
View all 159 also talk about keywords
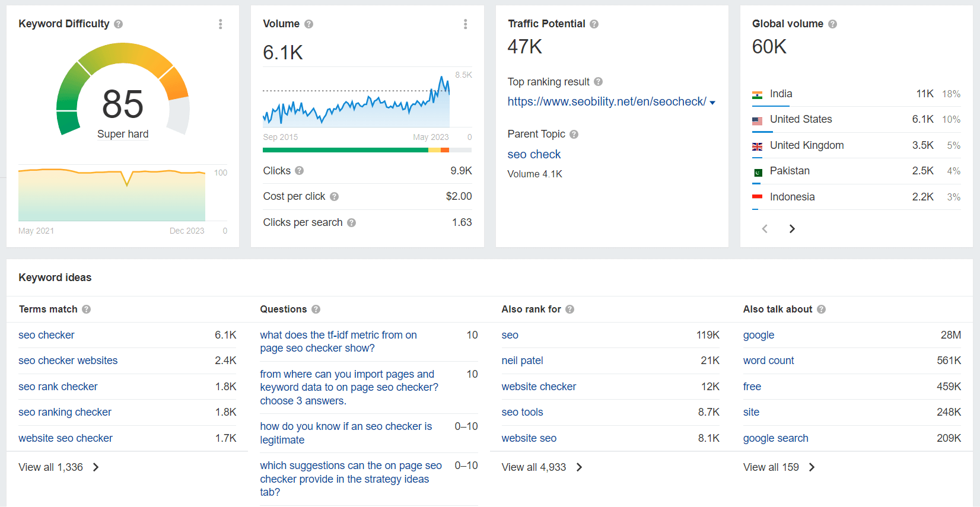779,467
